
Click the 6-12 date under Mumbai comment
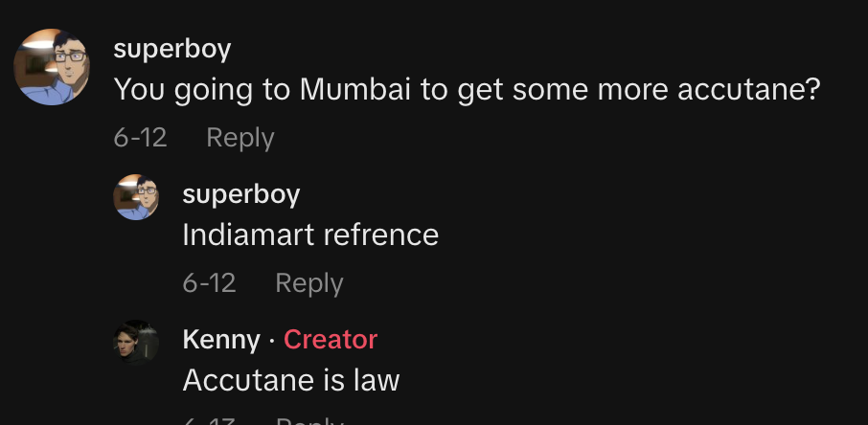click(x=140, y=137)
